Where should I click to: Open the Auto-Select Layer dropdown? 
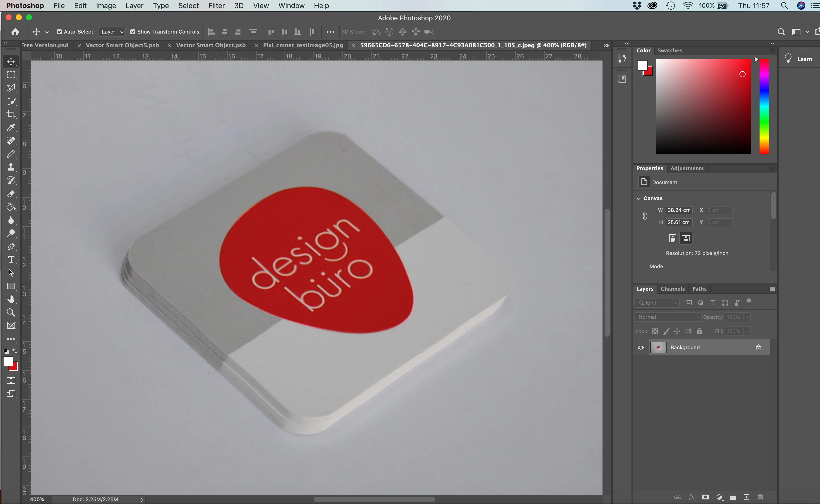tap(112, 32)
